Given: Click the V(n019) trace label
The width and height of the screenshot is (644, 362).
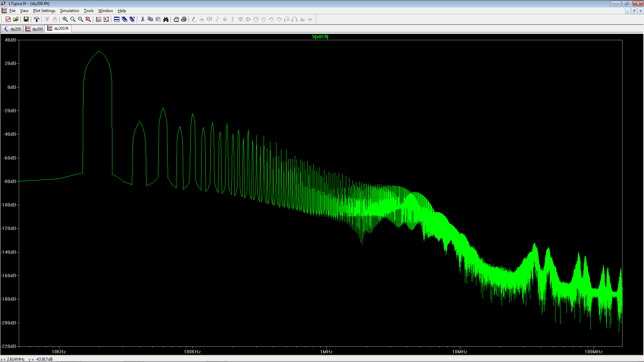Looking at the screenshot, I should pyautogui.click(x=320, y=37).
